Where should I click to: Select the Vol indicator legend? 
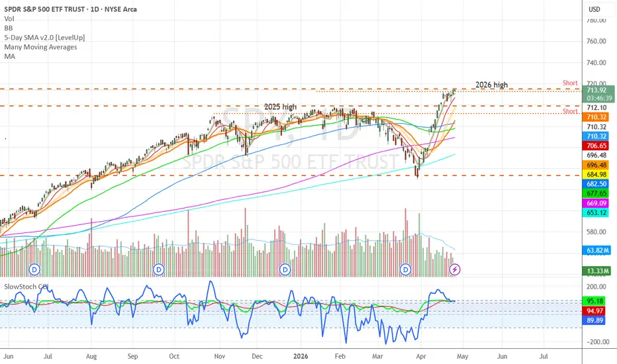point(9,19)
